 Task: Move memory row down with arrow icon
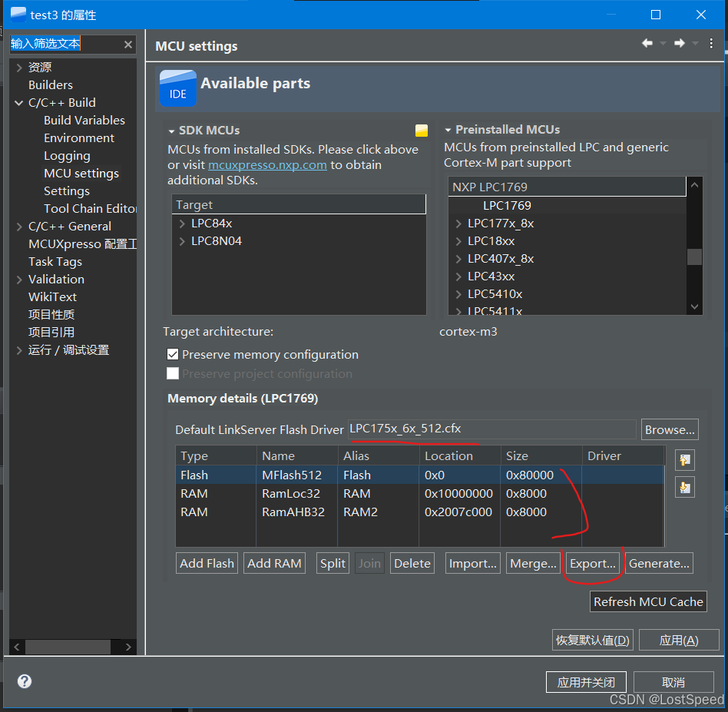click(x=685, y=487)
